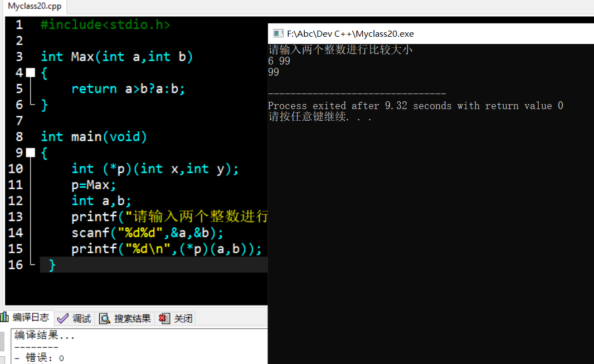The width and height of the screenshot is (594, 364).
Task: Click the 请按任意键继续 console line
Action: tap(320, 116)
